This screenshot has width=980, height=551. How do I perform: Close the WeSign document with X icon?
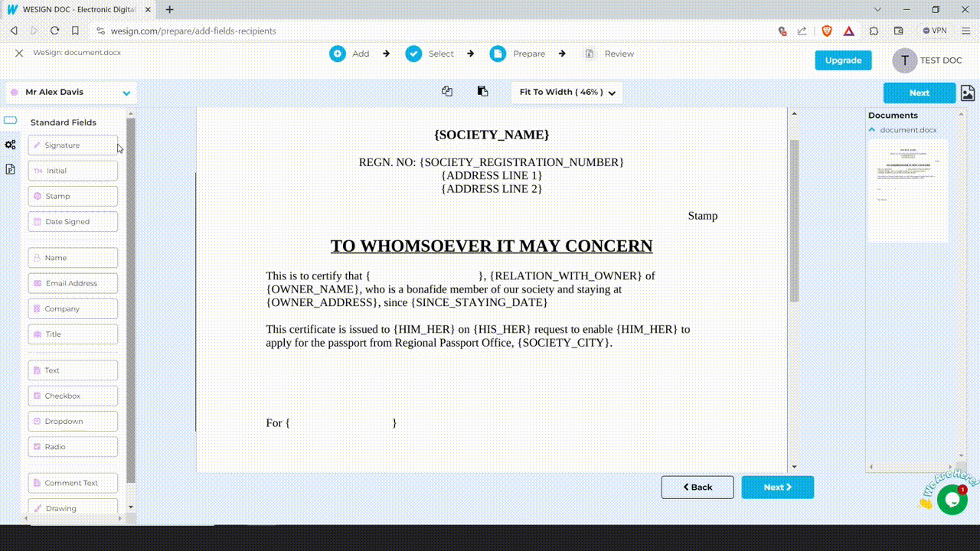[x=19, y=53]
